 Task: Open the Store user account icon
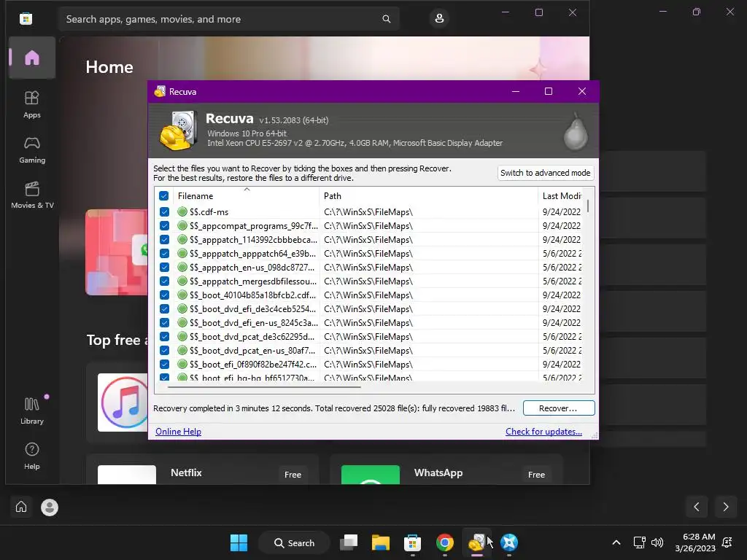click(x=439, y=18)
